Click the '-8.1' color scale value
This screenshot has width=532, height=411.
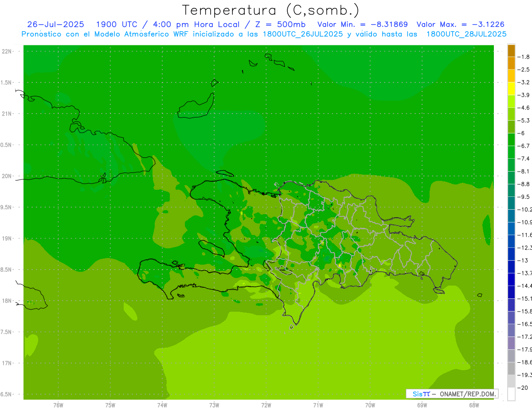point(524,171)
